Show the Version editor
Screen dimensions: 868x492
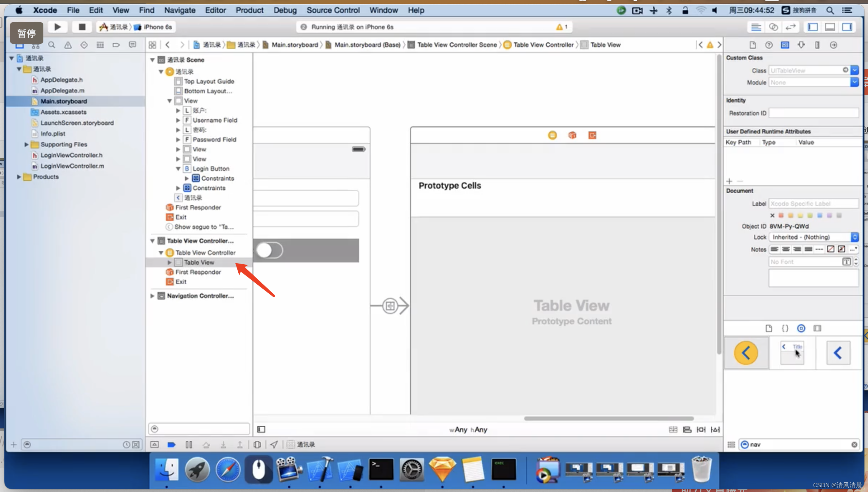coord(790,27)
